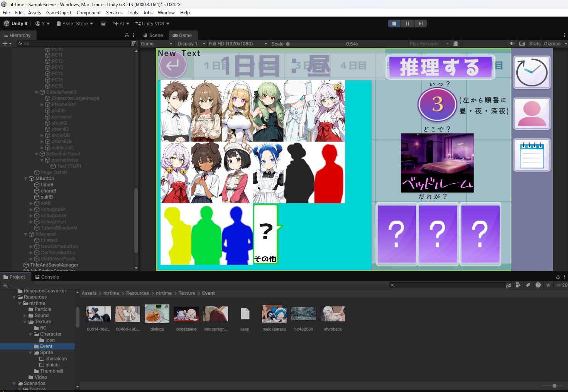Click the in-game pink person icon button
The width and height of the screenshot is (568, 392).
[532, 113]
